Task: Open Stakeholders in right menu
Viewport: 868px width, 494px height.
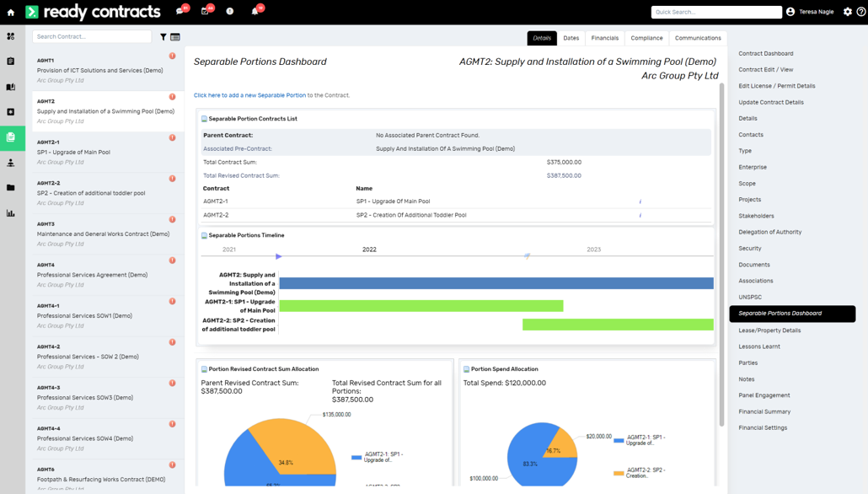Action: coord(756,216)
